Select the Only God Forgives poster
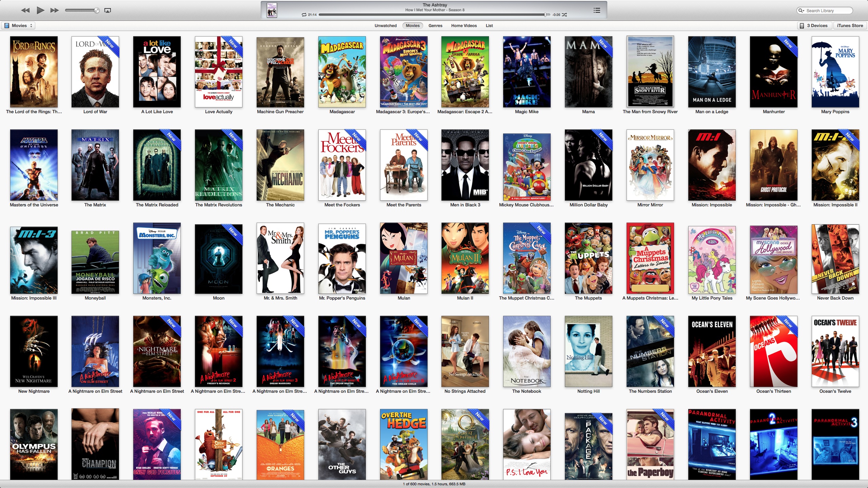 (157, 444)
